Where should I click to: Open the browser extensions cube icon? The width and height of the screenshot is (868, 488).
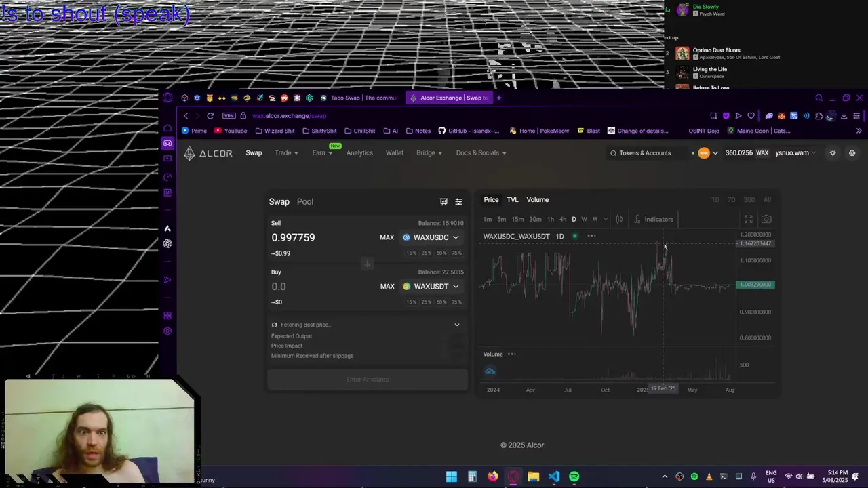tap(818, 115)
